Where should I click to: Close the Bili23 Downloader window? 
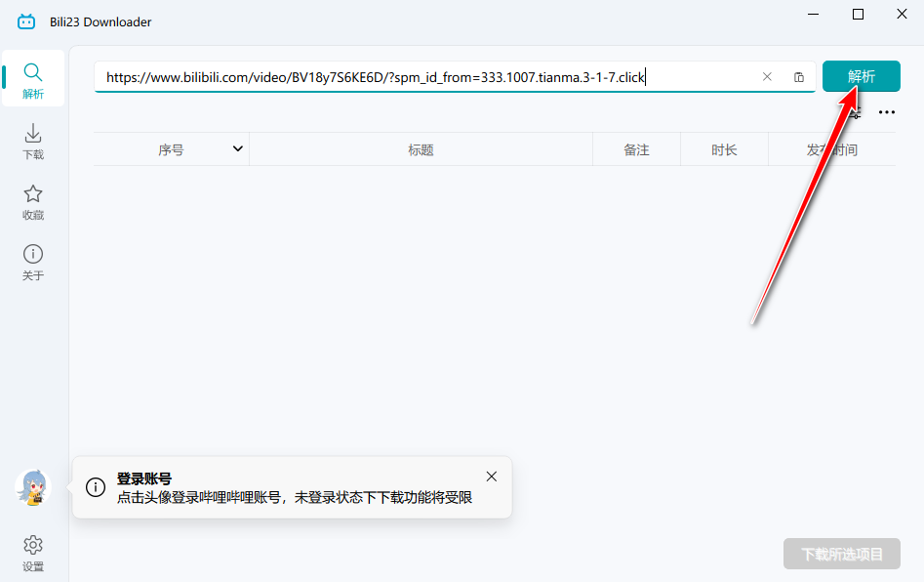[x=902, y=14]
